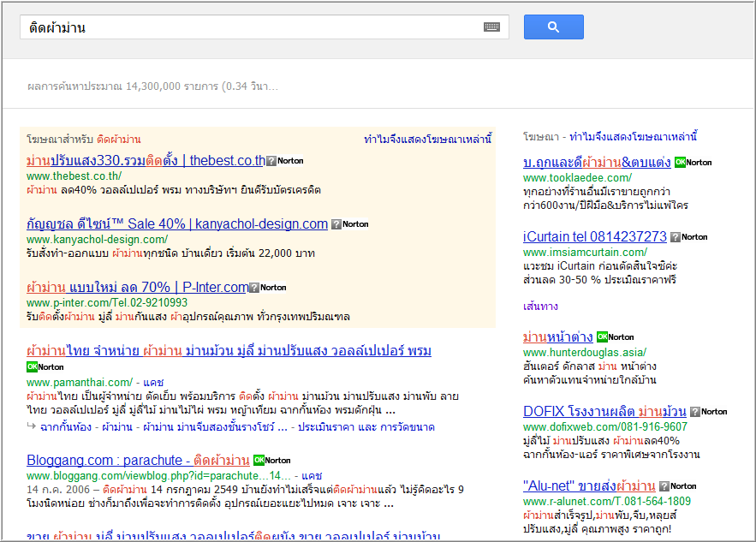Screen dimensions: 756x542
Task: Click green URL 'www.r-alunet.com/T.081-564-1809'
Action: pyautogui.click(x=607, y=502)
